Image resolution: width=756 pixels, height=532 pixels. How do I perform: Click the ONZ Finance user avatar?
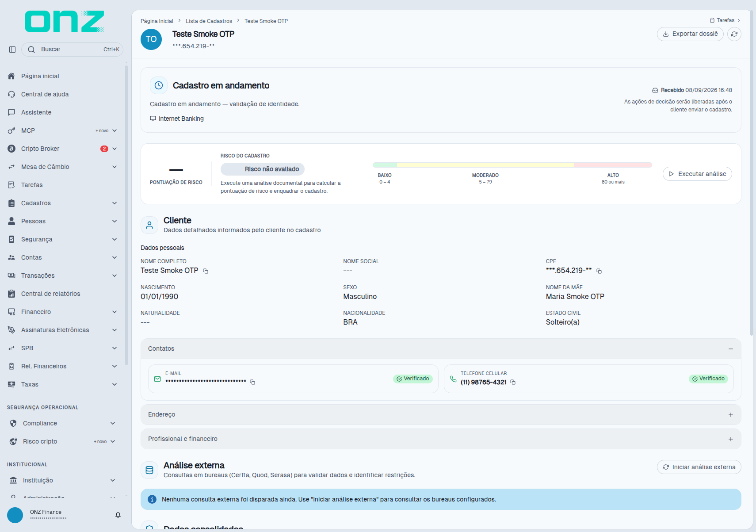click(15, 515)
